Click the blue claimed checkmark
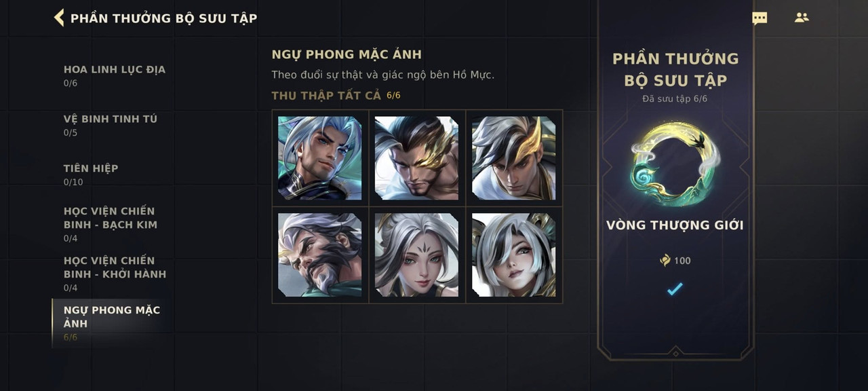 pyautogui.click(x=674, y=289)
